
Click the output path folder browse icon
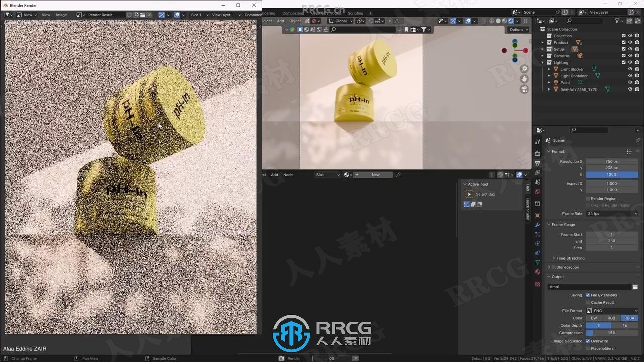635,287
